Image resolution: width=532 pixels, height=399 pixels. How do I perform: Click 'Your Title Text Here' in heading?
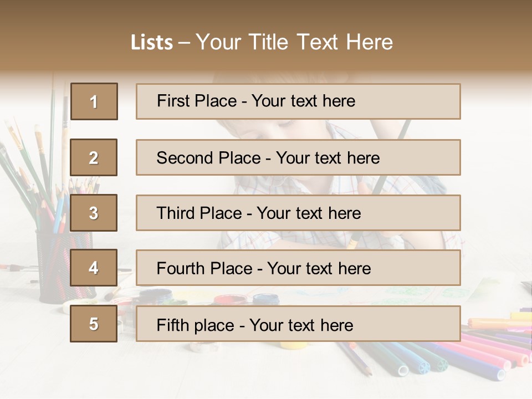coord(294,42)
